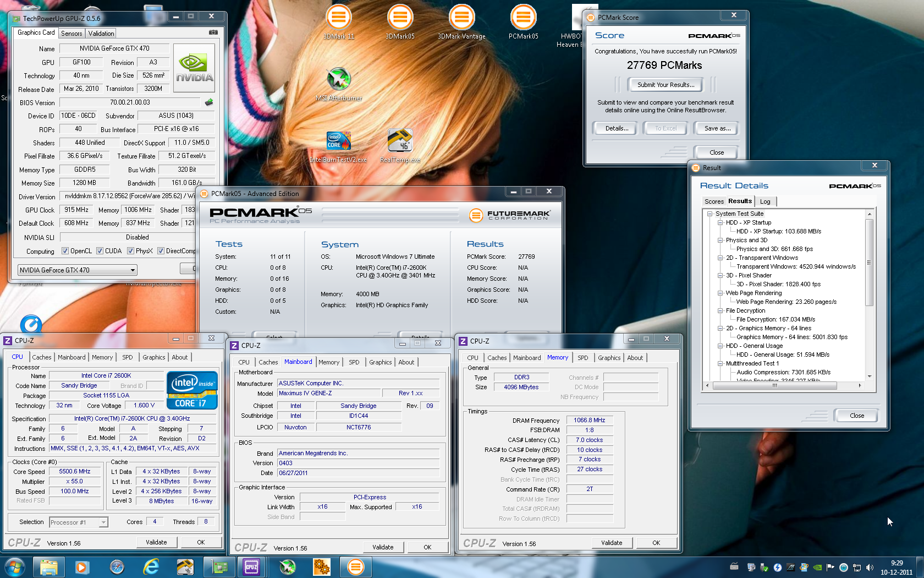Click OK in the right CPU-Z Memory window
Screen dimensions: 924x578
[x=656, y=543]
